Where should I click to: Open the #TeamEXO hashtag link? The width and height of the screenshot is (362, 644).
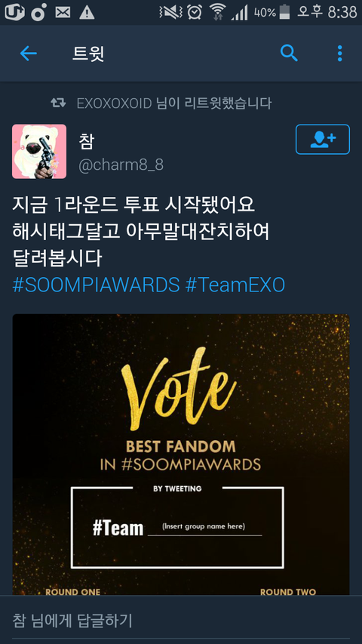coord(235,285)
